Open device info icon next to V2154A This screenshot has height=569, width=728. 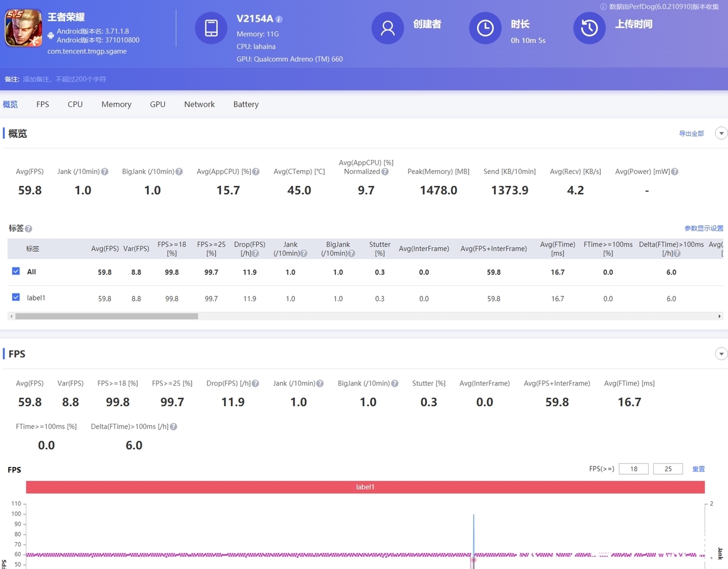279,19
